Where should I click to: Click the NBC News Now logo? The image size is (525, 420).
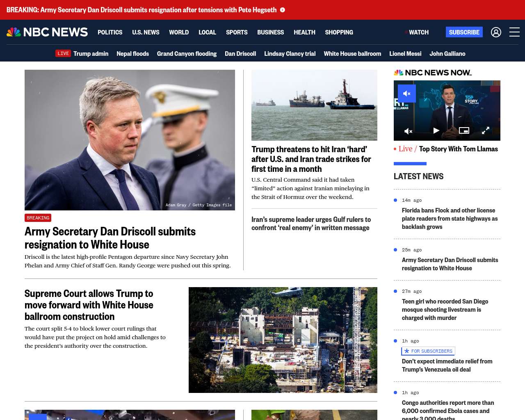[433, 73]
